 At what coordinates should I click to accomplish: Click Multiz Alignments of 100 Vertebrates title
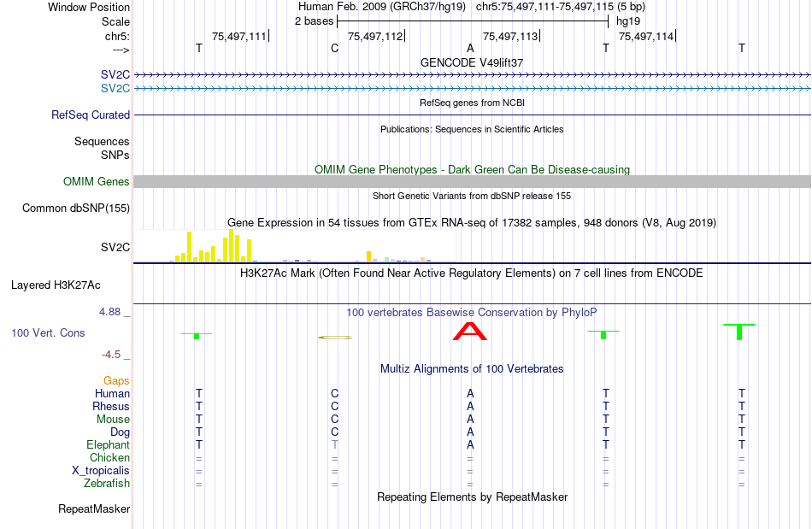pyautogui.click(x=472, y=368)
